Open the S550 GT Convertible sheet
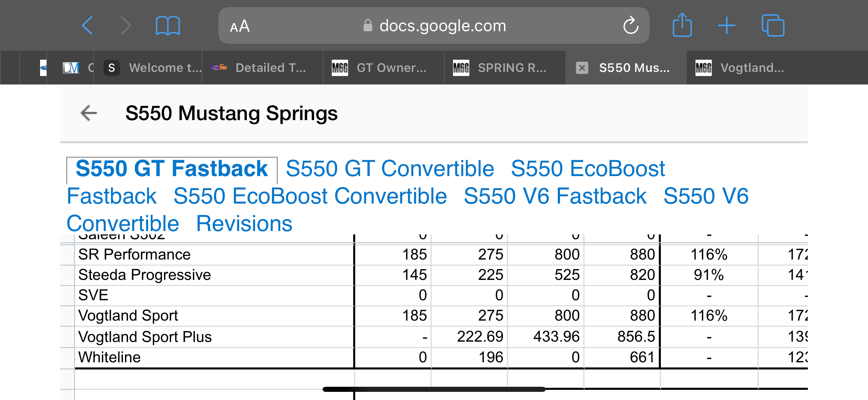 click(x=390, y=169)
